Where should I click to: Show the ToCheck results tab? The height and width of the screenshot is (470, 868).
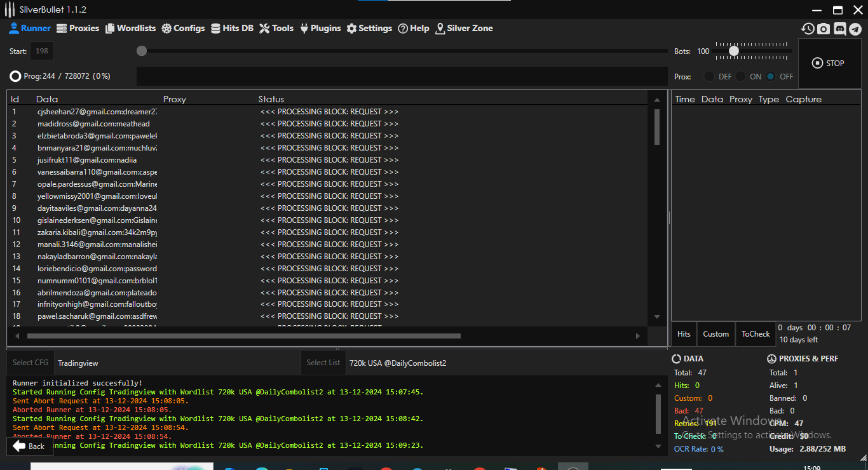click(x=756, y=334)
